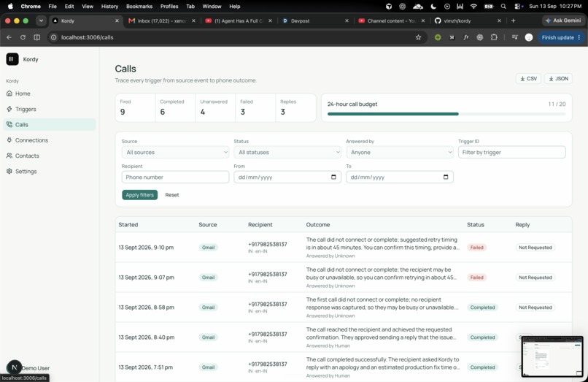
Task: Click the Ask Gemini button
Action: [x=563, y=20]
